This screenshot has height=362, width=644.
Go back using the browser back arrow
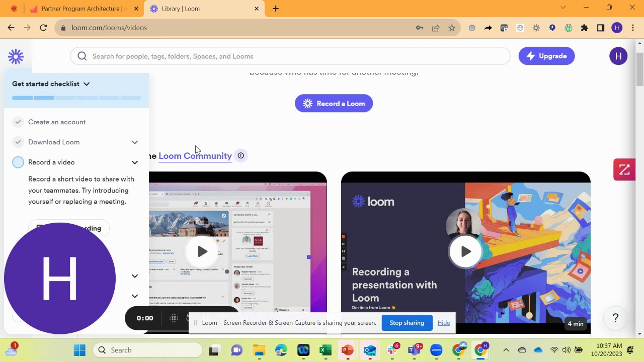11,28
